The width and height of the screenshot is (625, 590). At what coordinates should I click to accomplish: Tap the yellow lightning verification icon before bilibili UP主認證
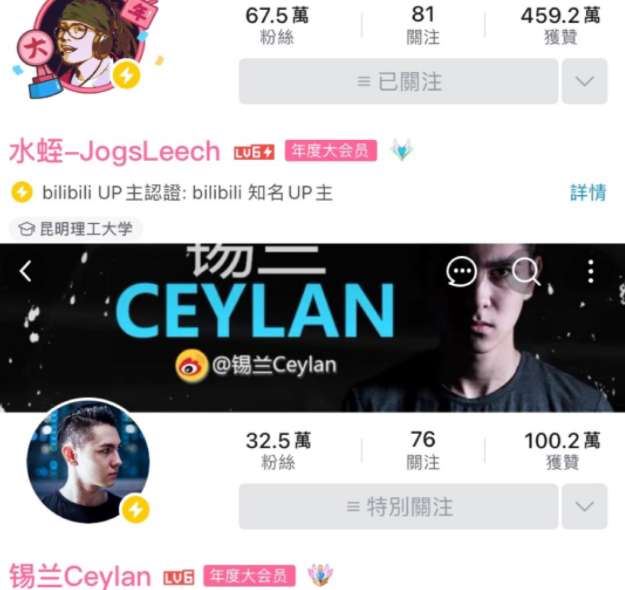22,192
